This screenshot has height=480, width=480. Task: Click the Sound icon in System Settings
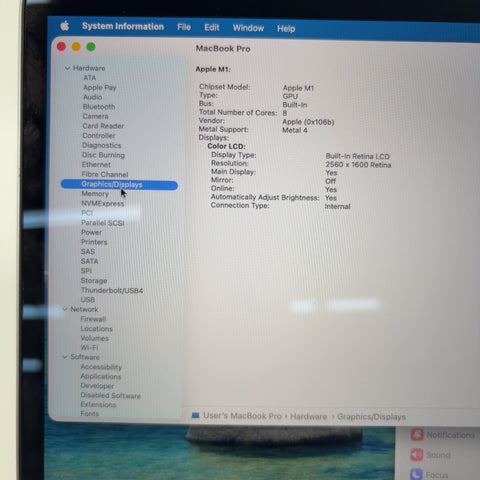[x=417, y=454]
